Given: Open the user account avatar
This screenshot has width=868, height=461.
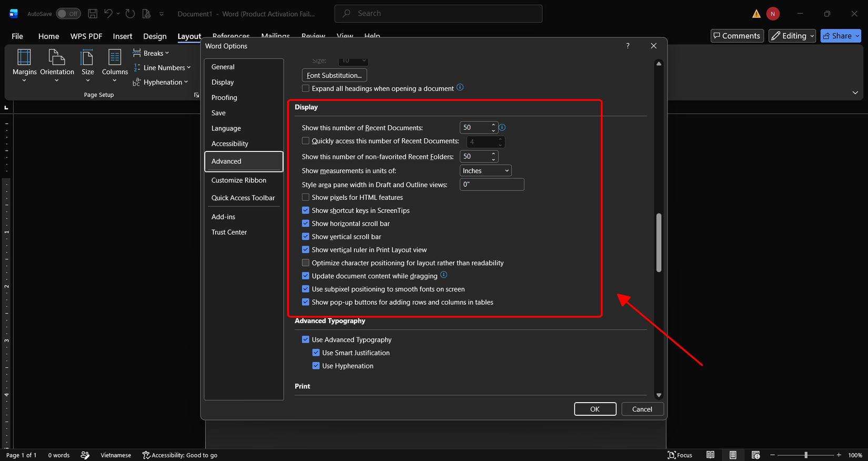Looking at the screenshot, I should point(773,14).
